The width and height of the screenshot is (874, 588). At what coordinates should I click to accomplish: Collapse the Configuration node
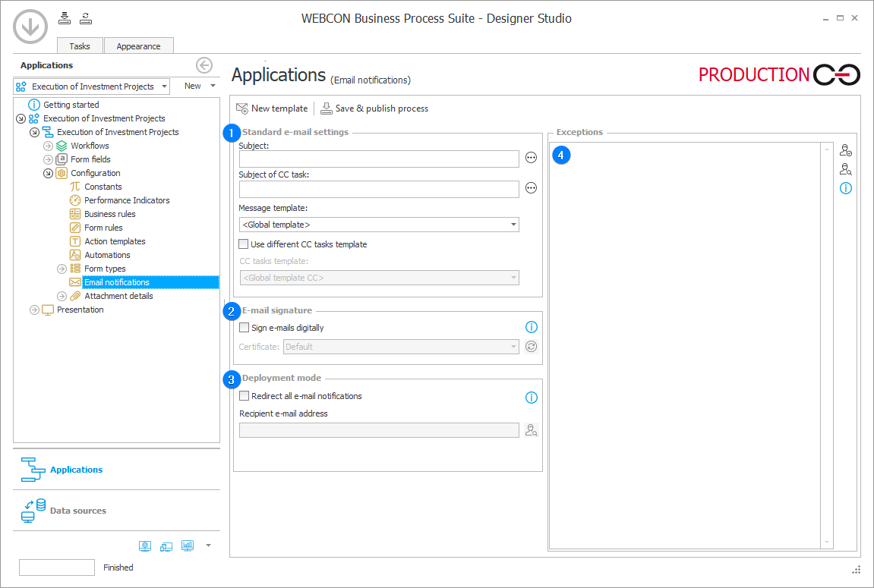(48, 173)
